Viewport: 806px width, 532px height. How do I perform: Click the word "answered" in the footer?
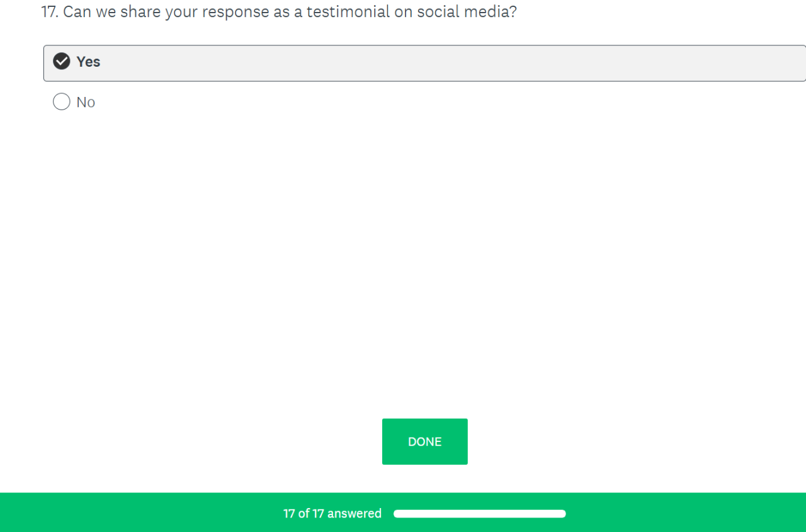(x=355, y=514)
